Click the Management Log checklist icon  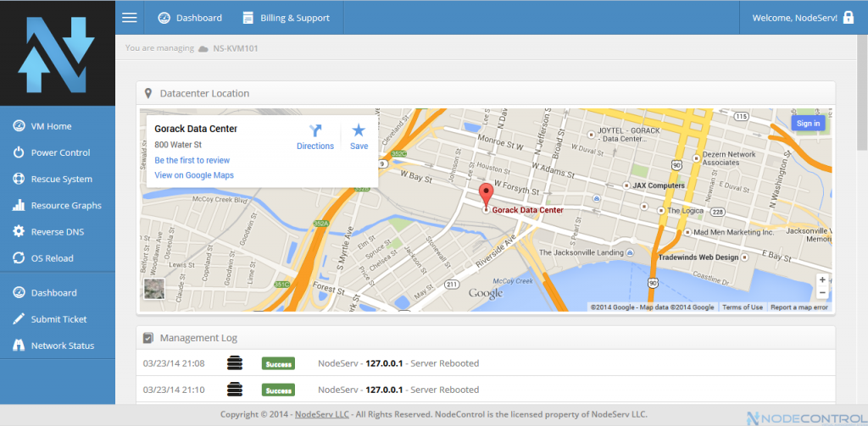click(x=147, y=337)
